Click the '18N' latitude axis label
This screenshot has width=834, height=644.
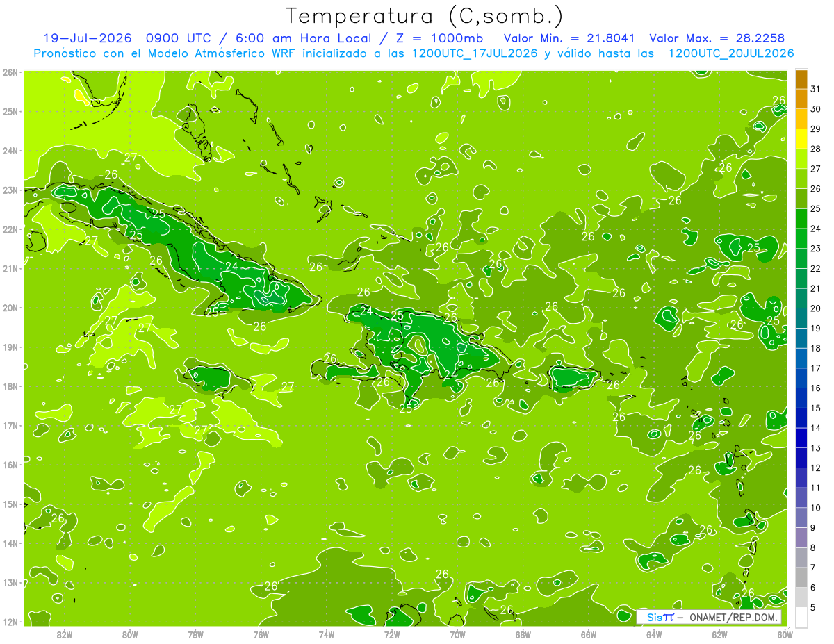[10, 386]
